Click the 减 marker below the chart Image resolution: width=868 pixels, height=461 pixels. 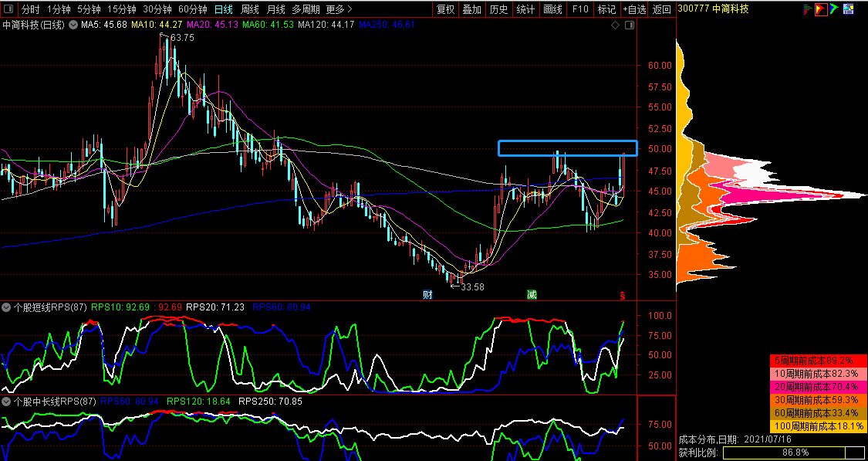(x=532, y=295)
